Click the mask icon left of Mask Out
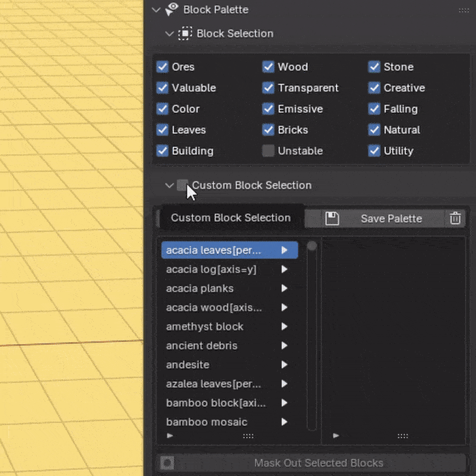The height and width of the screenshot is (476, 476). pyautogui.click(x=167, y=463)
